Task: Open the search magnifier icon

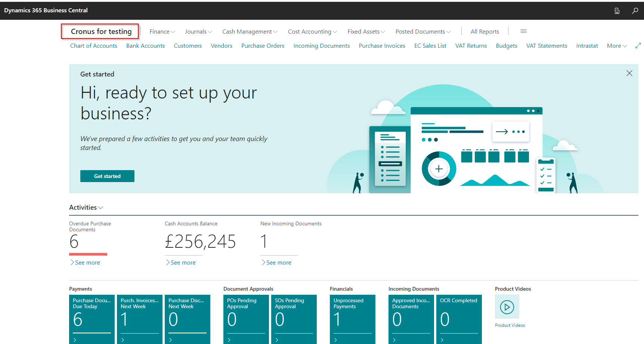Action: 635,11
